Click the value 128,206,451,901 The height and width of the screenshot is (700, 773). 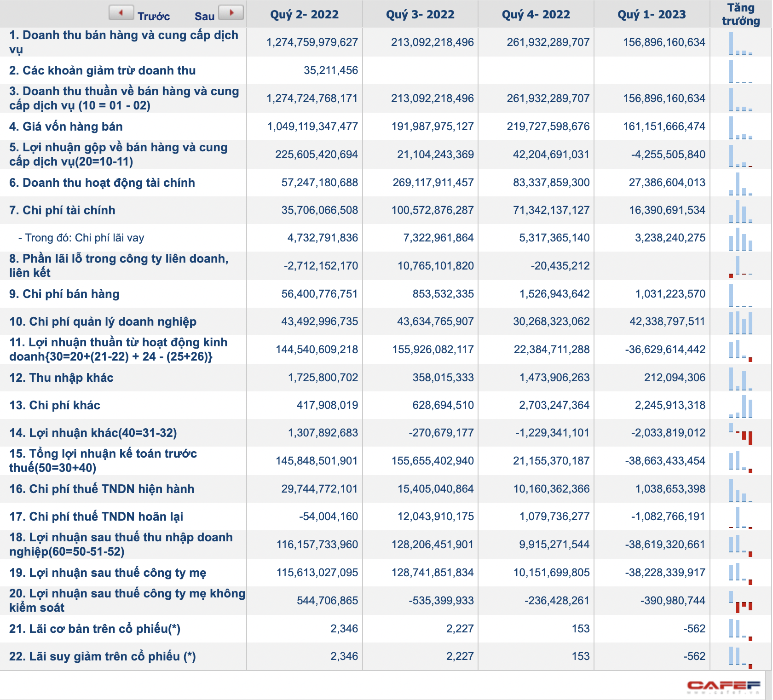click(433, 545)
